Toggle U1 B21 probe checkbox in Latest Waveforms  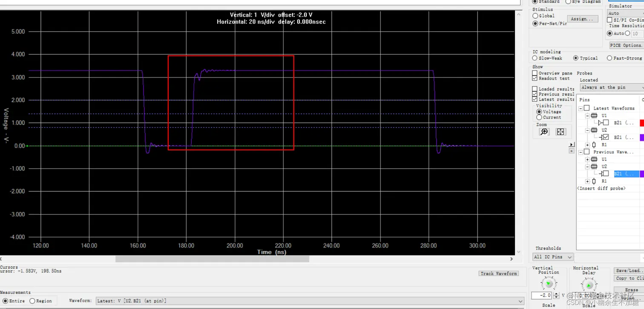tap(606, 123)
